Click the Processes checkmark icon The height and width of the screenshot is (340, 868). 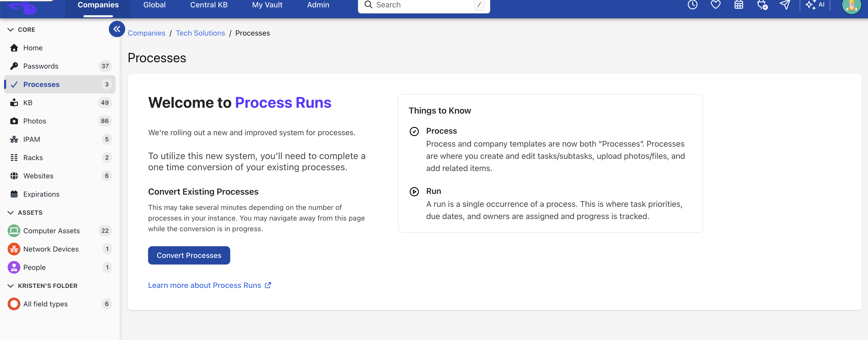14,85
